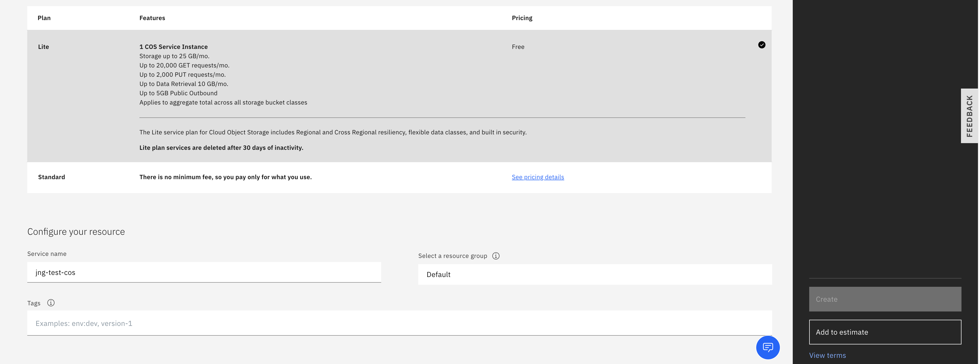Expand the resource group dropdown showing Default

coord(595,274)
